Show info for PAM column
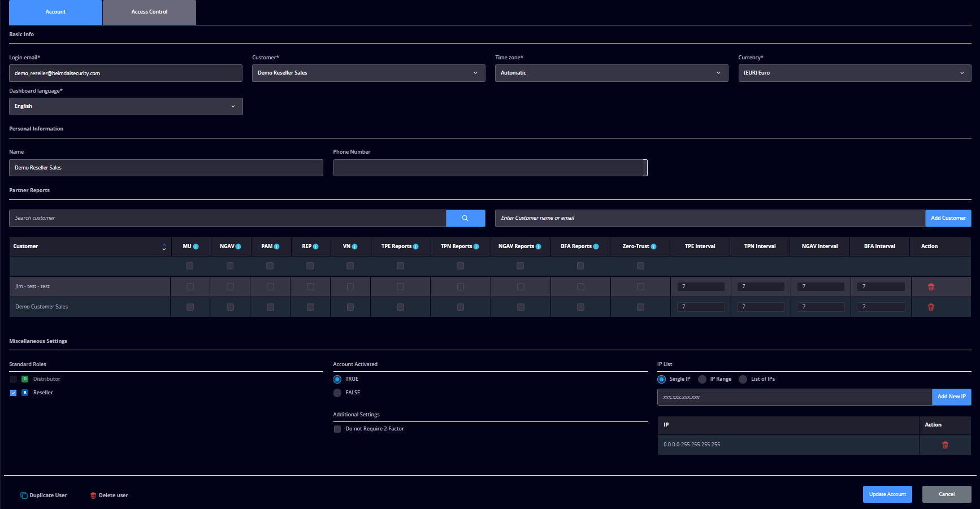 click(x=277, y=247)
